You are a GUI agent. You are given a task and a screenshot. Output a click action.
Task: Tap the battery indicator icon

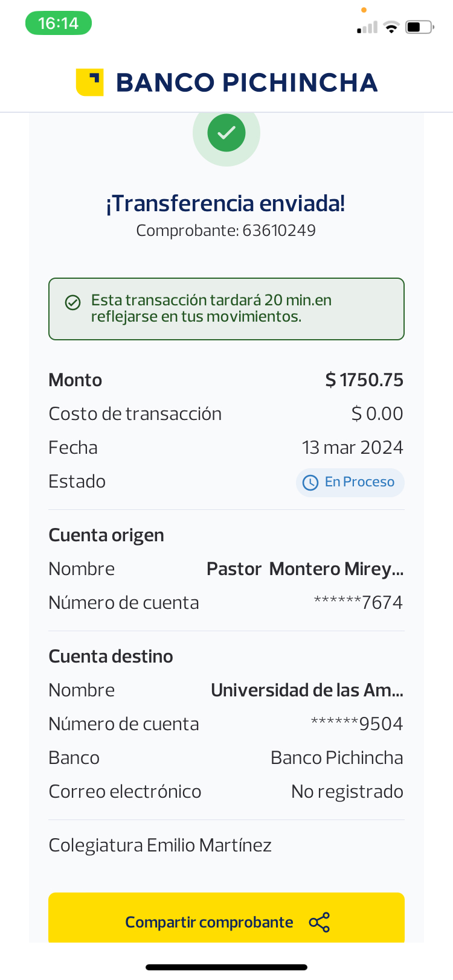click(x=420, y=27)
